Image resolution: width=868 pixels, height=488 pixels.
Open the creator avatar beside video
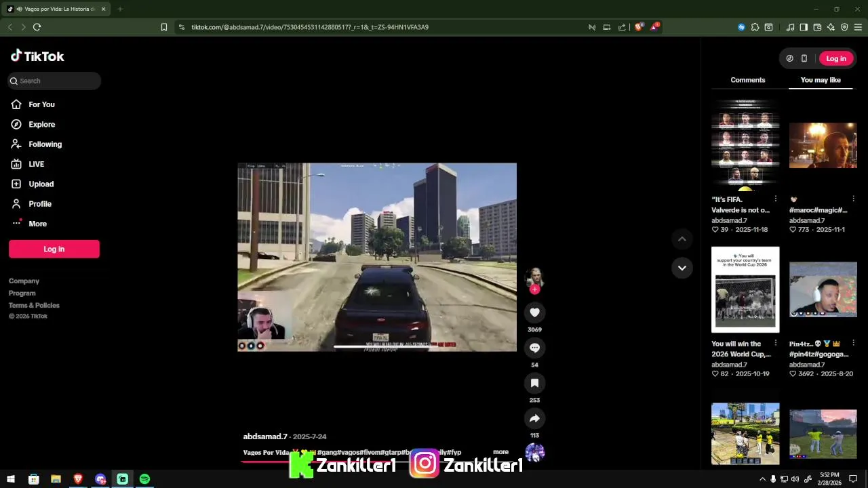[534, 277]
